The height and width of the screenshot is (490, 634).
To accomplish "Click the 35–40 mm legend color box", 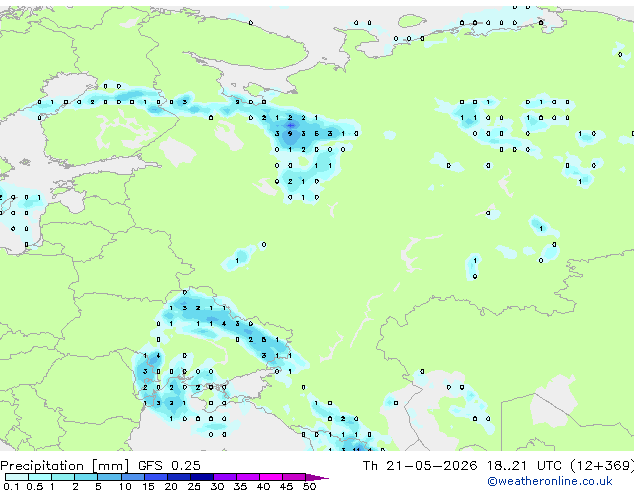I will tap(247, 477).
